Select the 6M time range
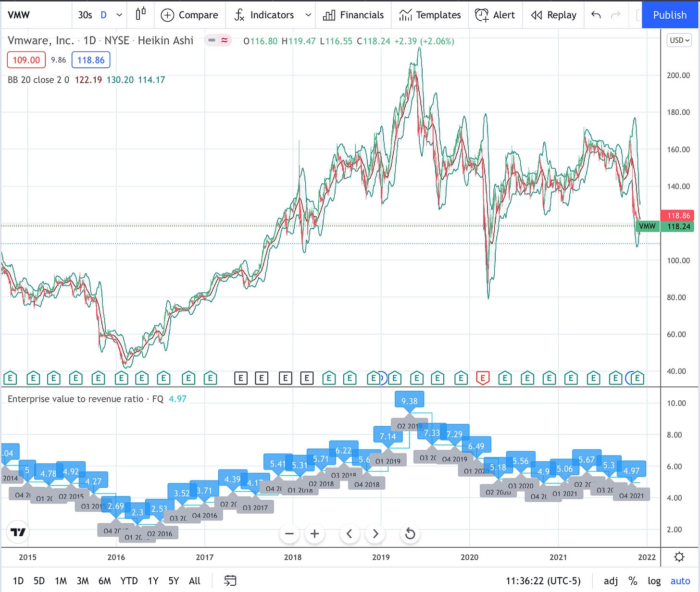 point(105,581)
